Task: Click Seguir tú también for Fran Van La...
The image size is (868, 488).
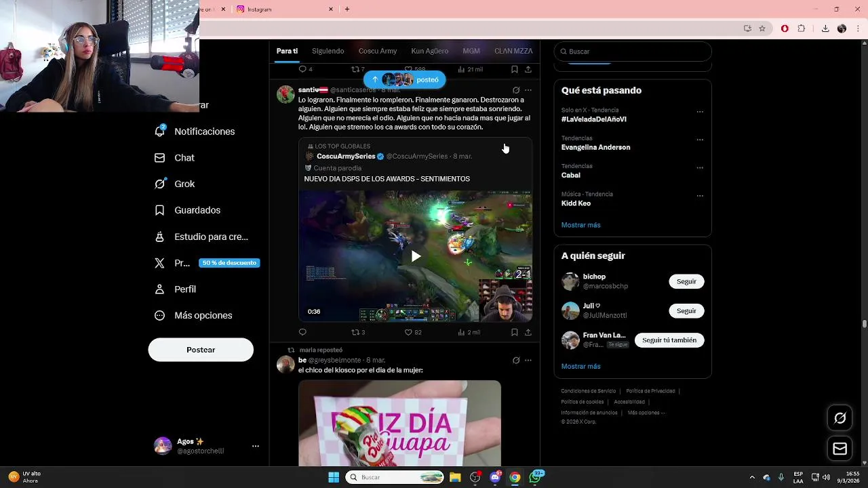Action: pos(669,340)
